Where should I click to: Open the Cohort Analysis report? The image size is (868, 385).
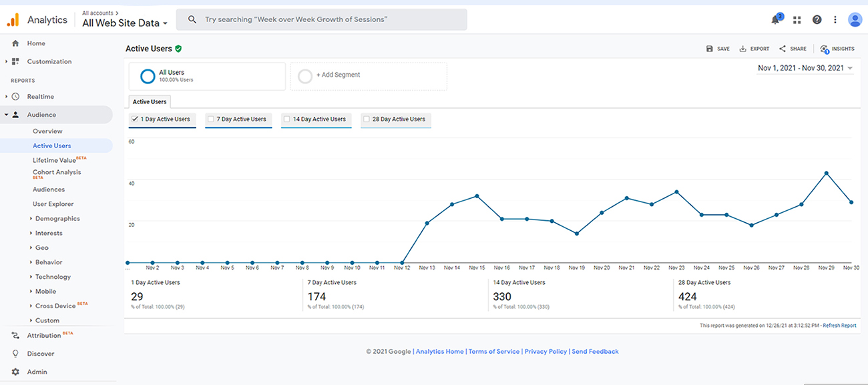[57, 173]
